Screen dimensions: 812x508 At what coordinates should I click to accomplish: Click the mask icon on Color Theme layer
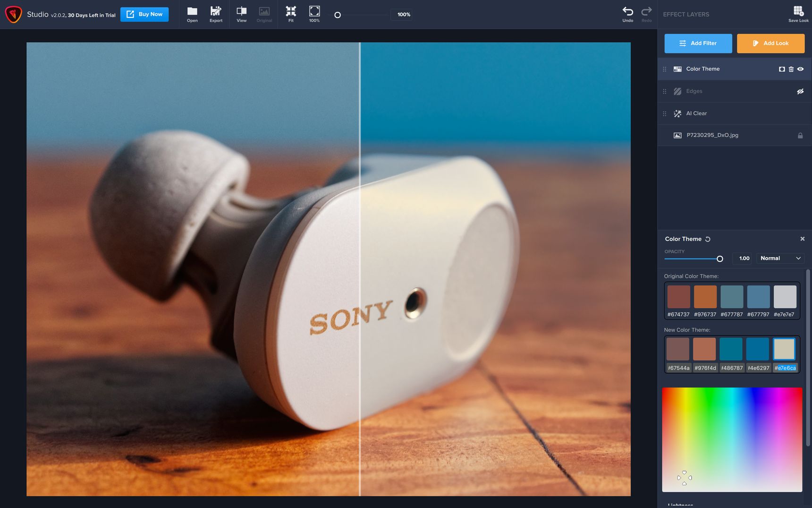782,69
